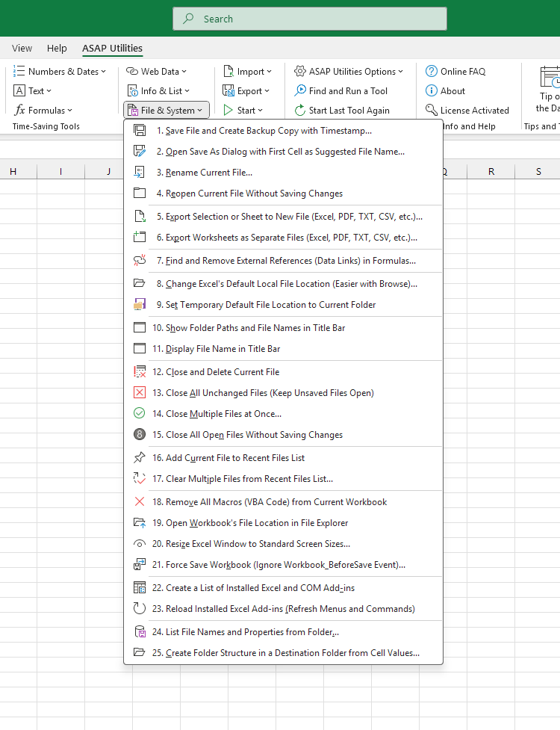Expand the ASAP Utilities Options dropdown
This screenshot has height=730, width=560.
click(x=349, y=72)
